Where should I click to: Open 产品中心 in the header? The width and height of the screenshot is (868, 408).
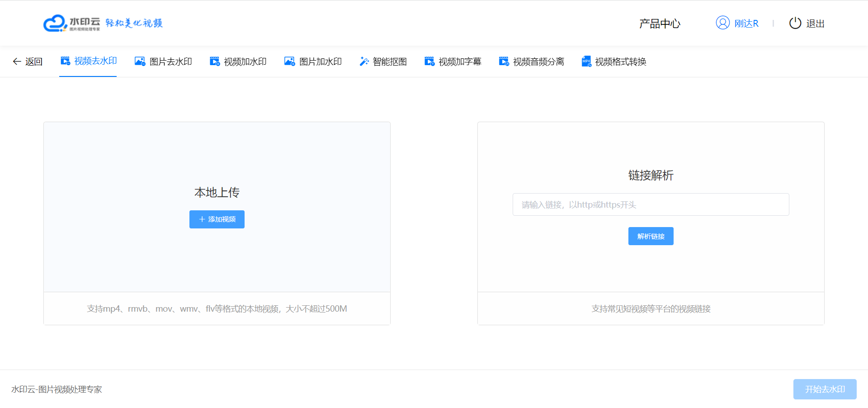pyautogui.click(x=660, y=24)
